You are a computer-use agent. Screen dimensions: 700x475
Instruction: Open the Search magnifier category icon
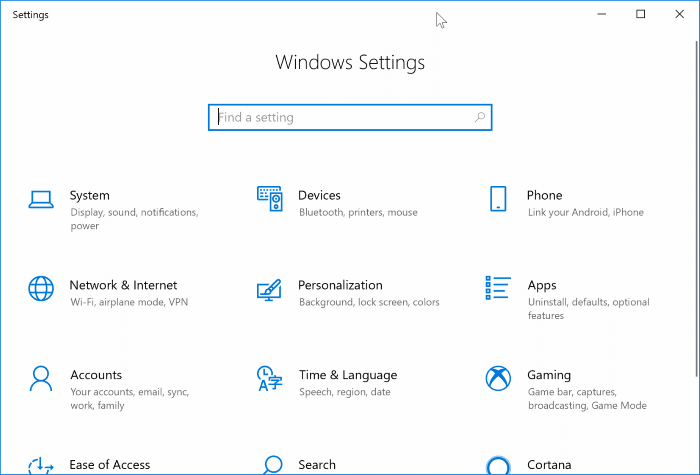[272, 465]
